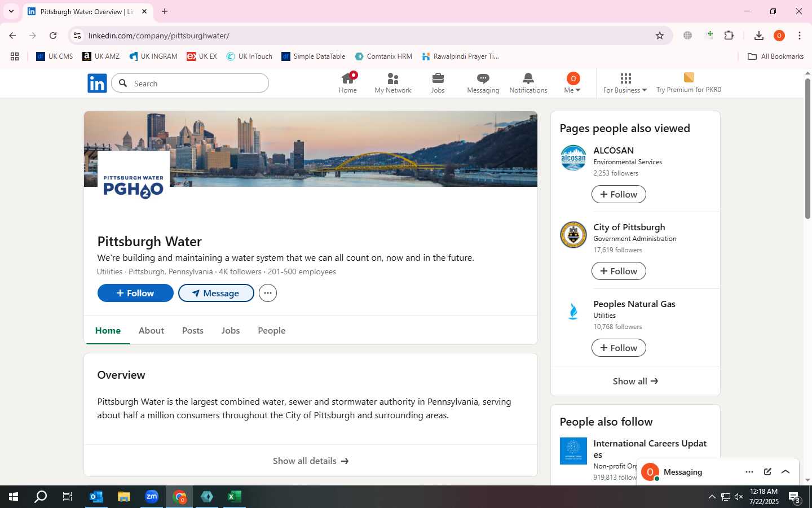Click Try Premium for PKR0 link

click(x=689, y=83)
